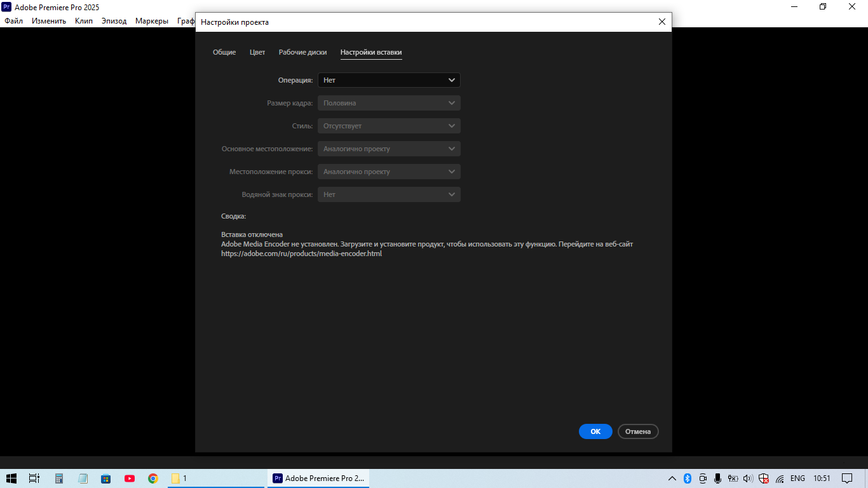Open the Эпизод menu

(x=114, y=21)
